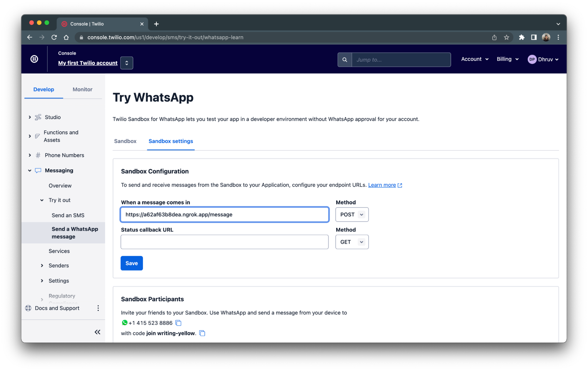Click the Status callback URL field
This screenshot has width=588, height=371.
tap(224, 242)
